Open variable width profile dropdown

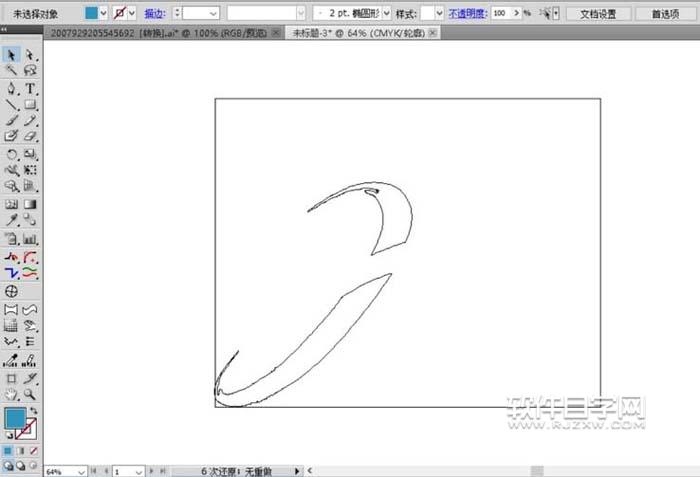pos(301,13)
